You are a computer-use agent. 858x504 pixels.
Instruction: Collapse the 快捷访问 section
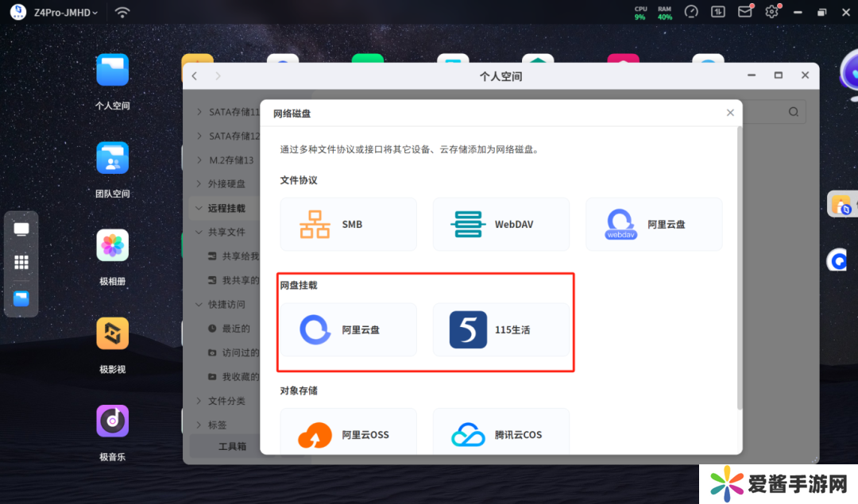(x=199, y=304)
